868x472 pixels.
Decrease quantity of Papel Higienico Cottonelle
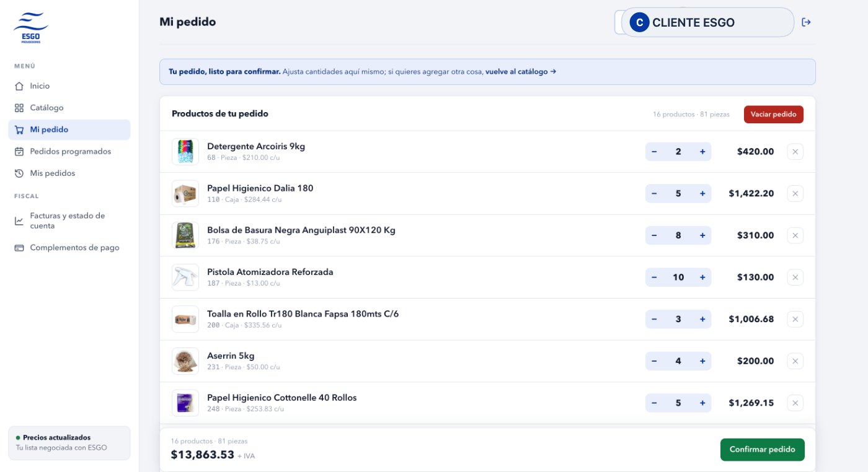pyautogui.click(x=654, y=403)
